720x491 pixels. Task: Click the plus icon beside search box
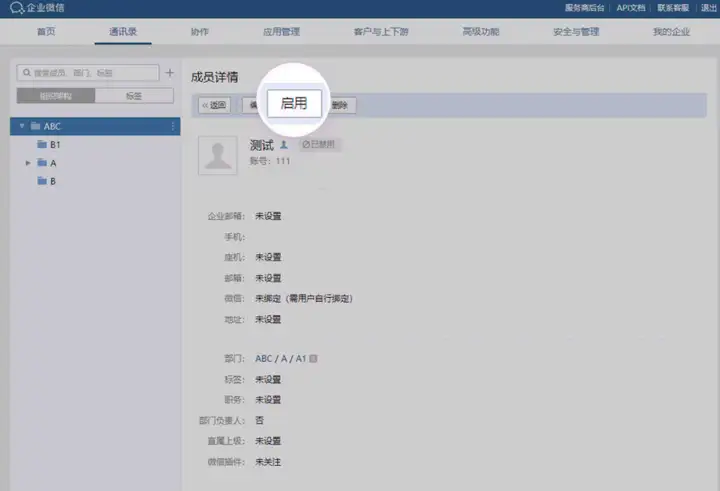170,73
